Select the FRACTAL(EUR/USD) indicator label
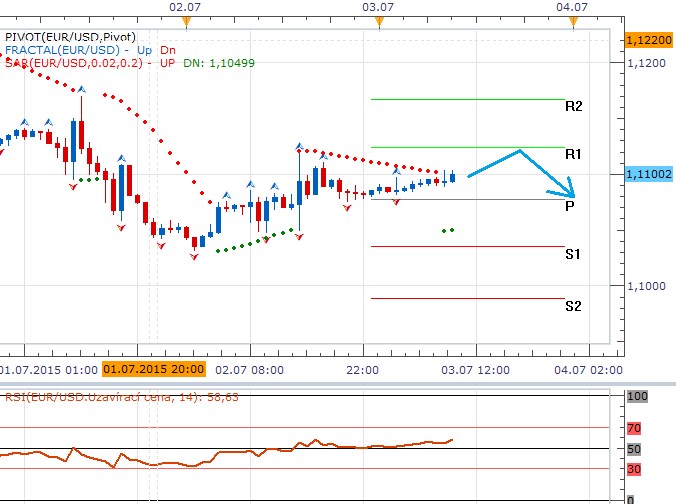 pos(64,50)
